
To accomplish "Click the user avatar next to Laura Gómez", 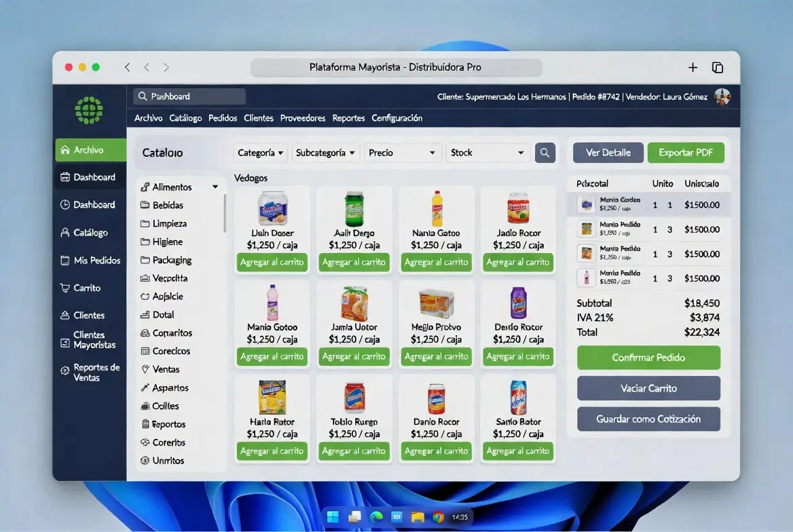I will point(722,96).
